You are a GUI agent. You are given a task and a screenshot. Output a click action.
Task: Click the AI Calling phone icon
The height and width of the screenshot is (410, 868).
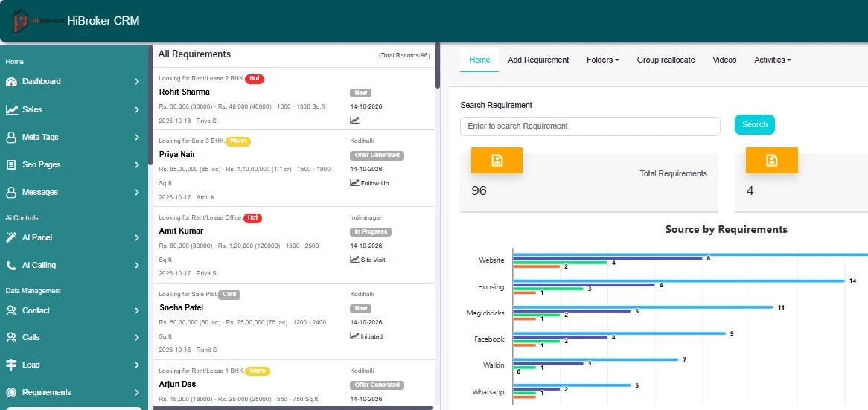(x=11, y=266)
